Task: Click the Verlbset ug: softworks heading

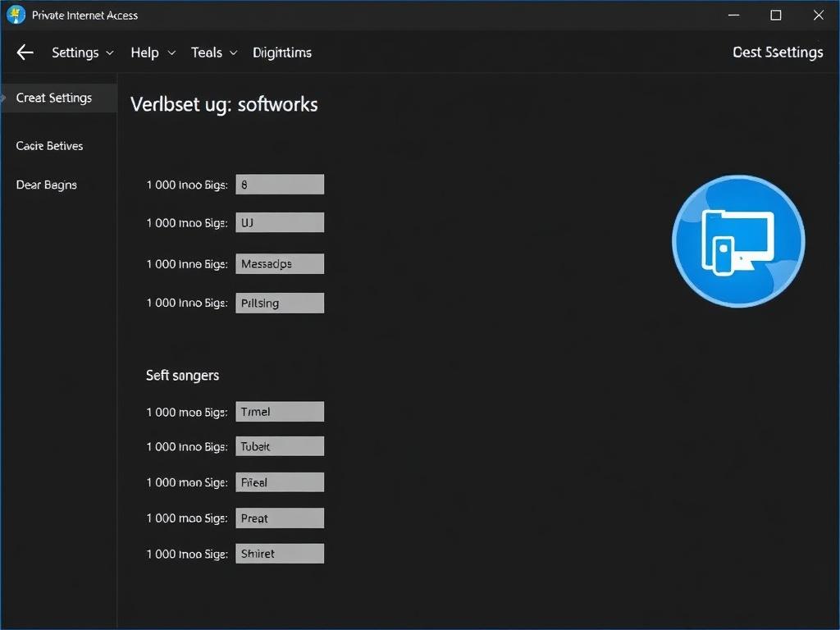Action: [x=224, y=104]
